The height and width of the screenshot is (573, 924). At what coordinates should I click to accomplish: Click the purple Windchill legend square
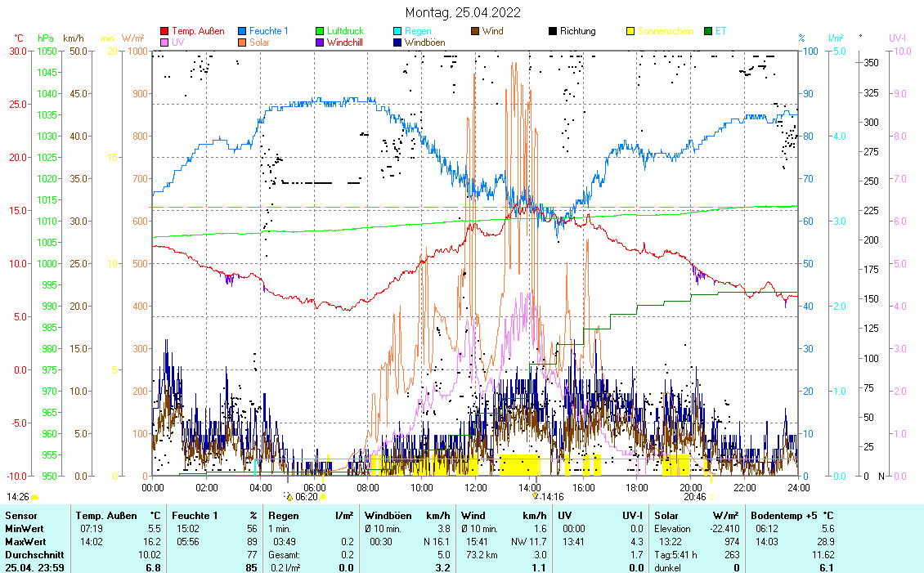[x=321, y=42]
